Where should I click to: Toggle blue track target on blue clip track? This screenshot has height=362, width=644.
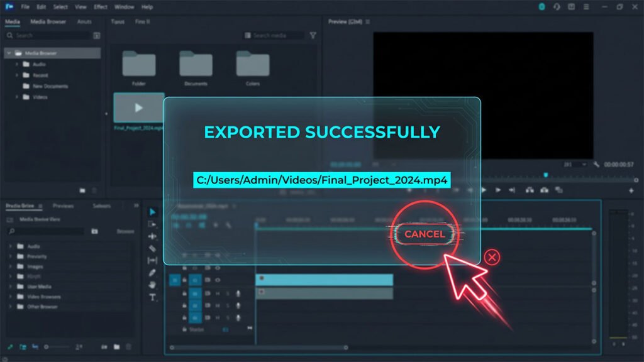tap(195, 280)
